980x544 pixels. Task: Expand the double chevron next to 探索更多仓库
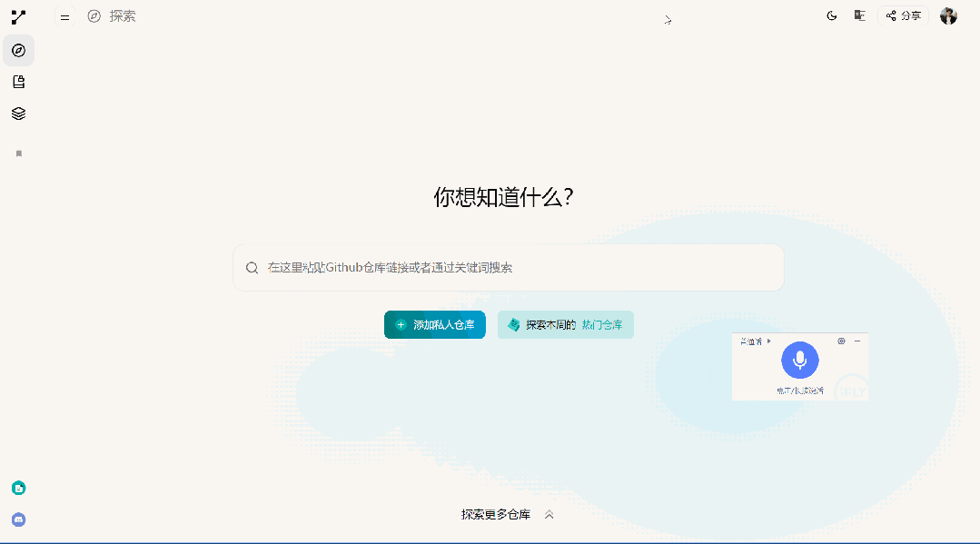coord(549,515)
